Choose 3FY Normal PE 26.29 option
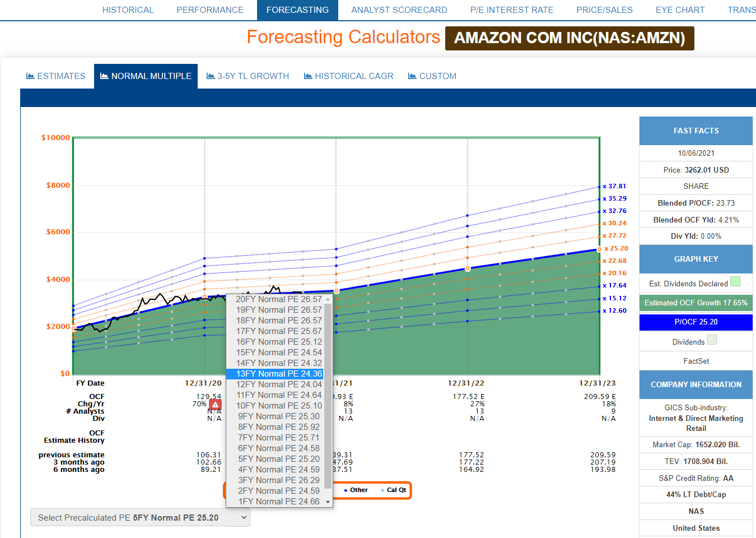The height and width of the screenshot is (538, 756). tap(275, 480)
